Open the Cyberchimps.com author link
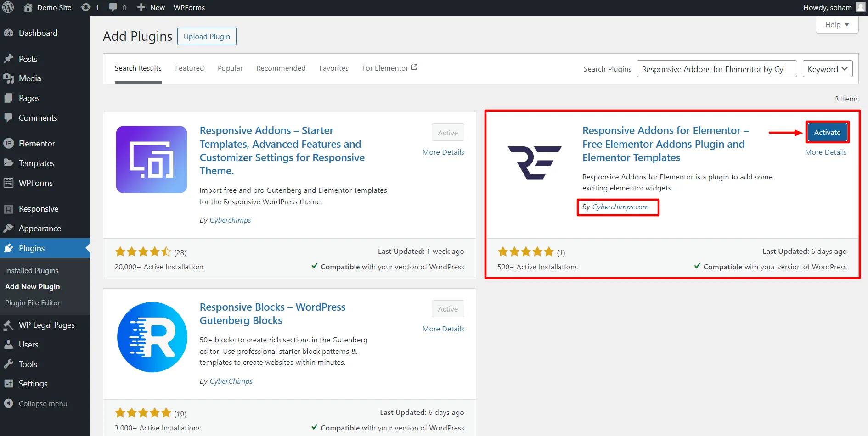Image resolution: width=868 pixels, height=436 pixels. (620, 207)
